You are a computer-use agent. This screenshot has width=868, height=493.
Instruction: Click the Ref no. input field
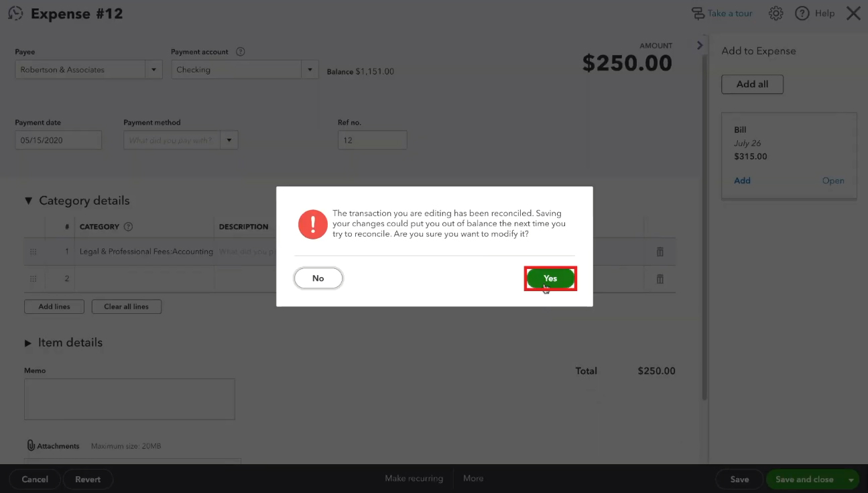pos(372,140)
